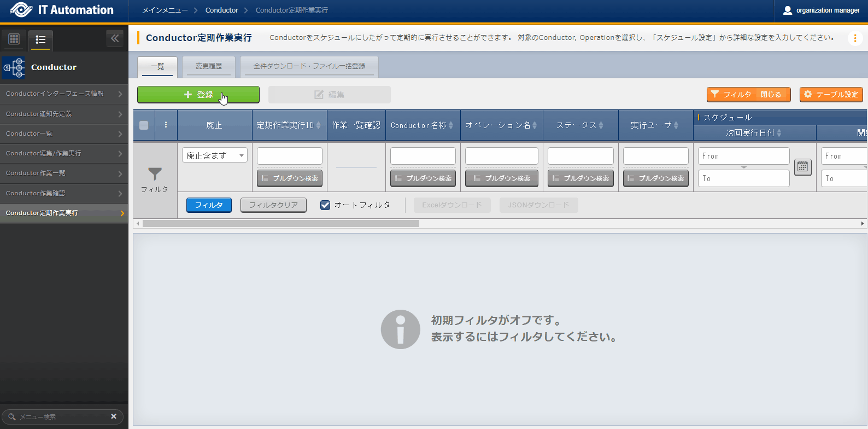868x429 pixels.
Task: Close the filter panel via フィルタ 閉じる toggle
Action: (748, 95)
